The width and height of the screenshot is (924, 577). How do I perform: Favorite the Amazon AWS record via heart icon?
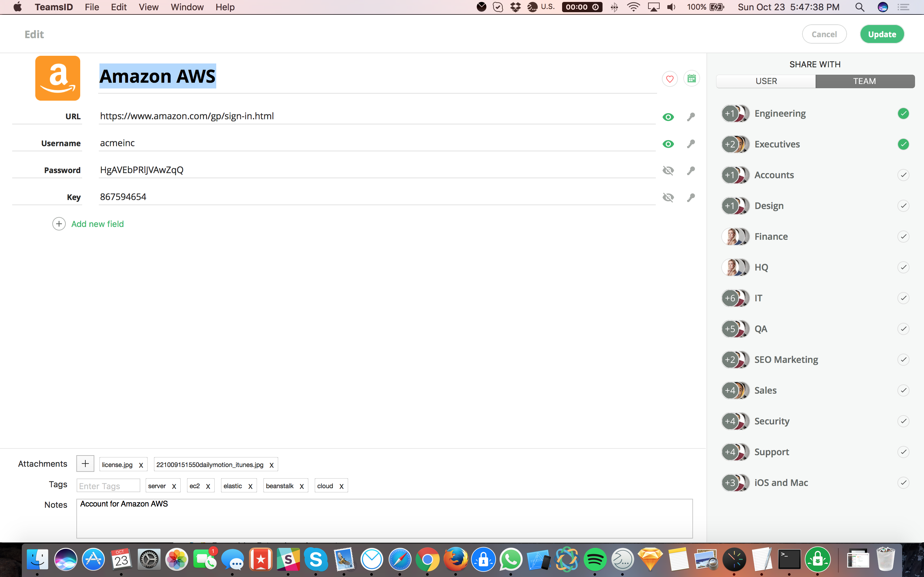[669, 78]
